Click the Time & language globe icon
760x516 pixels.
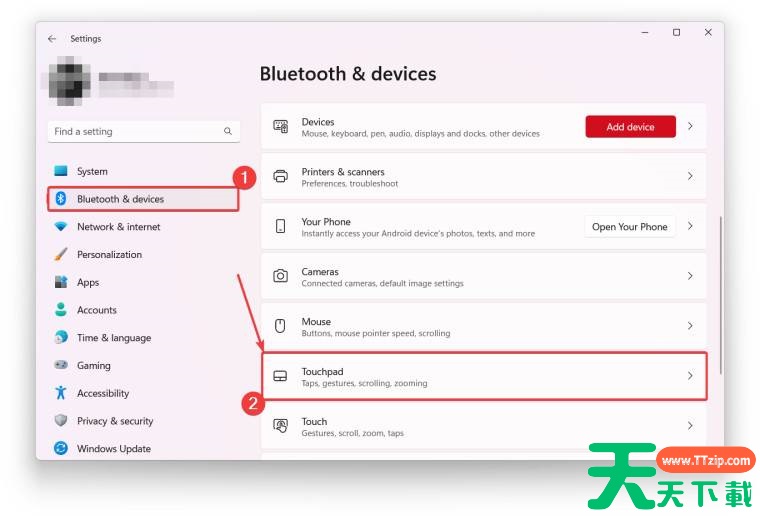click(61, 337)
